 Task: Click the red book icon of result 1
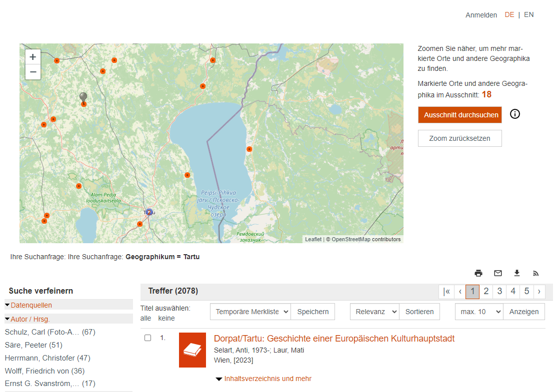(192, 350)
